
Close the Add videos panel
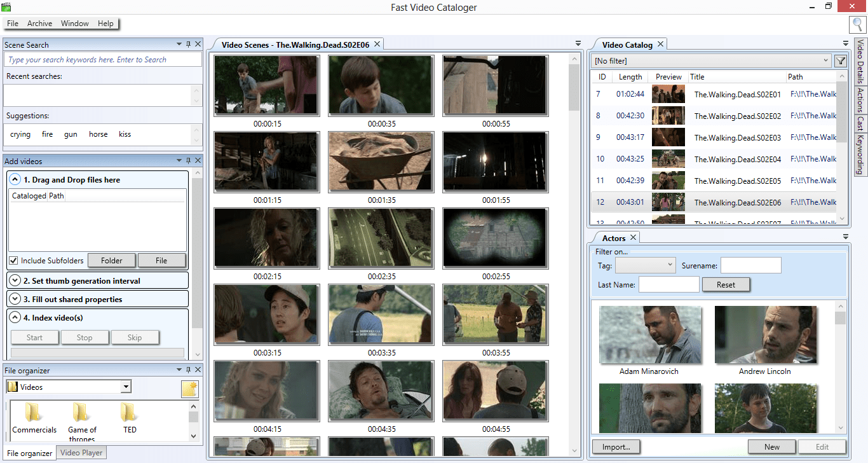pos(198,161)
